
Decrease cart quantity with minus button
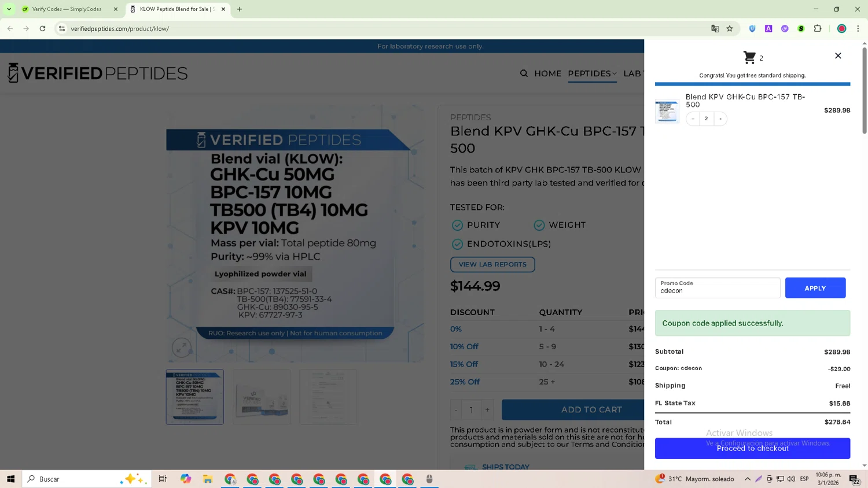pos(693,119)
